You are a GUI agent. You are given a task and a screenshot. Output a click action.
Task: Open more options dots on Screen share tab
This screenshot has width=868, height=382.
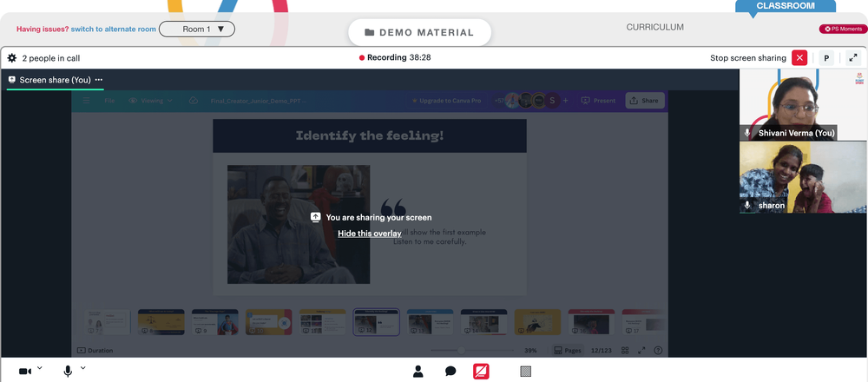tap(99, 80)
